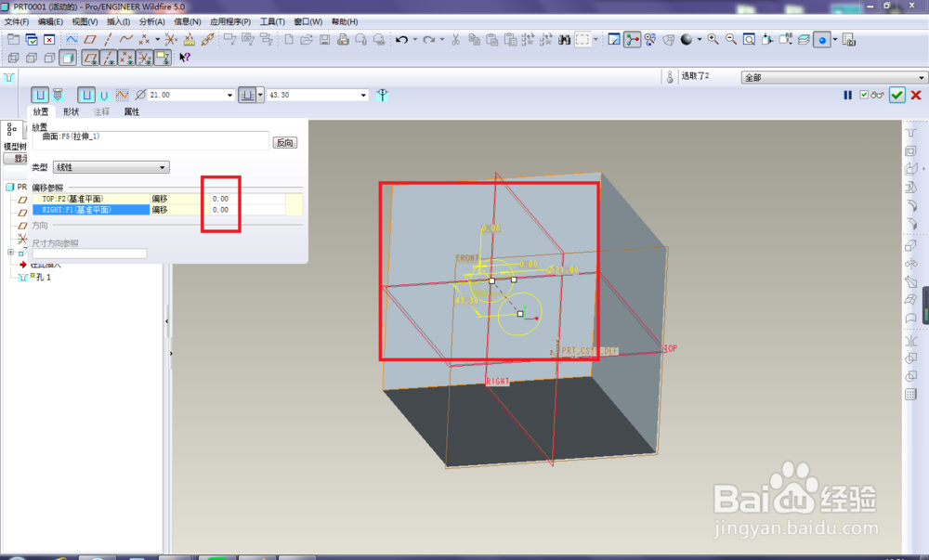Select the wireframe display style icon
Screen dimensions: 929x560
(x=14, y=58)
